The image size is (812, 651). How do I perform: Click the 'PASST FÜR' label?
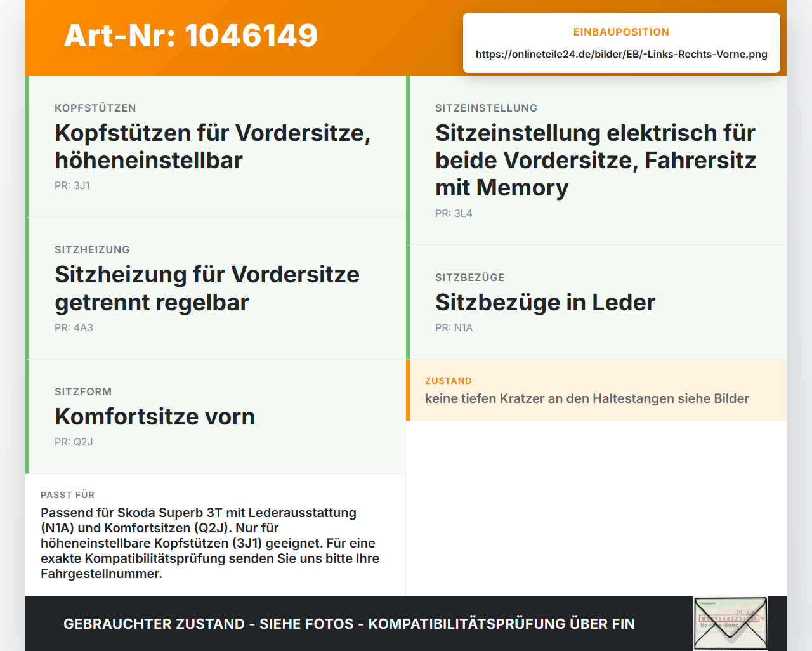pyautogui.click(x=67, y=495)
